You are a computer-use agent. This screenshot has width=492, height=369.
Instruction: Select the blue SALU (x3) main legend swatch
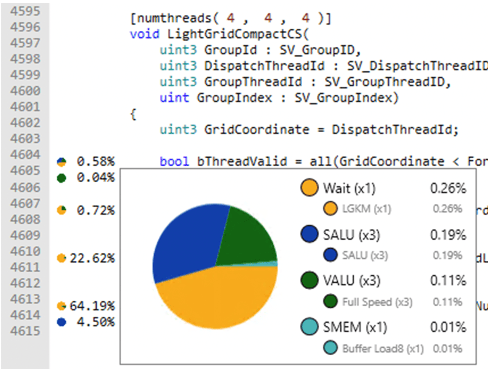coord(309,234)
